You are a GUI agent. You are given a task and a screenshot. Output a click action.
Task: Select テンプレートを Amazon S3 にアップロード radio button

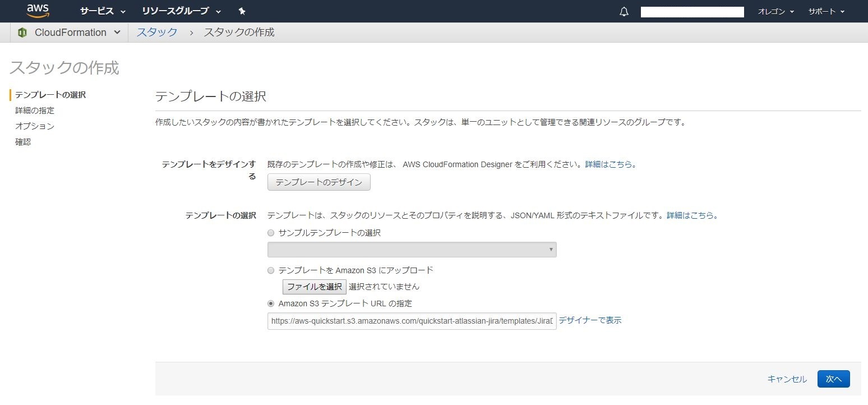click(271, 270)
